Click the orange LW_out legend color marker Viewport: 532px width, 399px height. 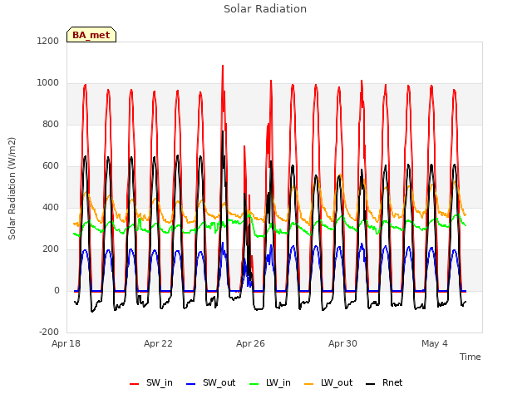pyautogui.click(x=309, y=384)
